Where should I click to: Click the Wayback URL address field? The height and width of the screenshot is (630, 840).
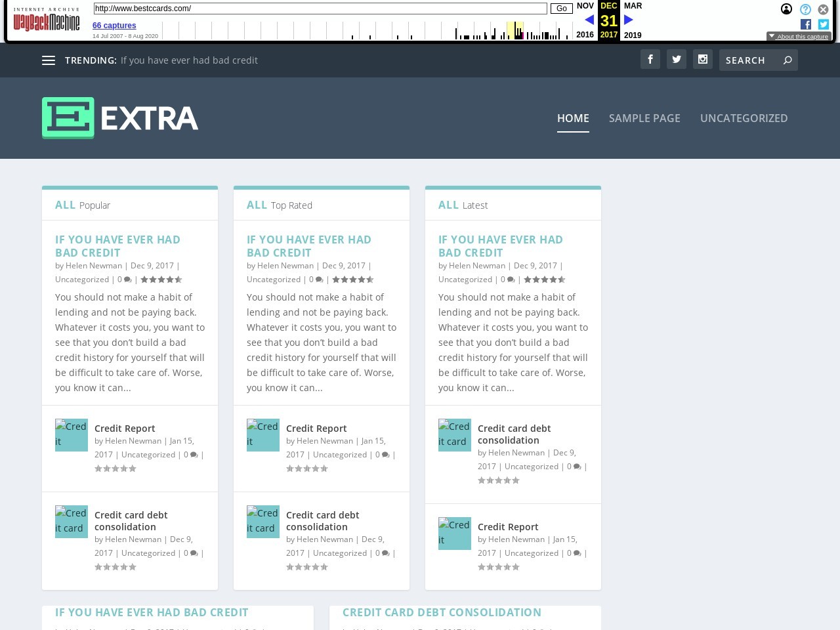point(320,9)
